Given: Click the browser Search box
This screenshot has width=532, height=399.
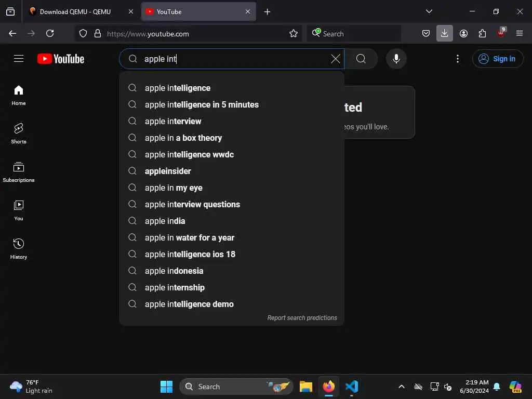Looking at the screenshot, I should [x=354, y=34].
